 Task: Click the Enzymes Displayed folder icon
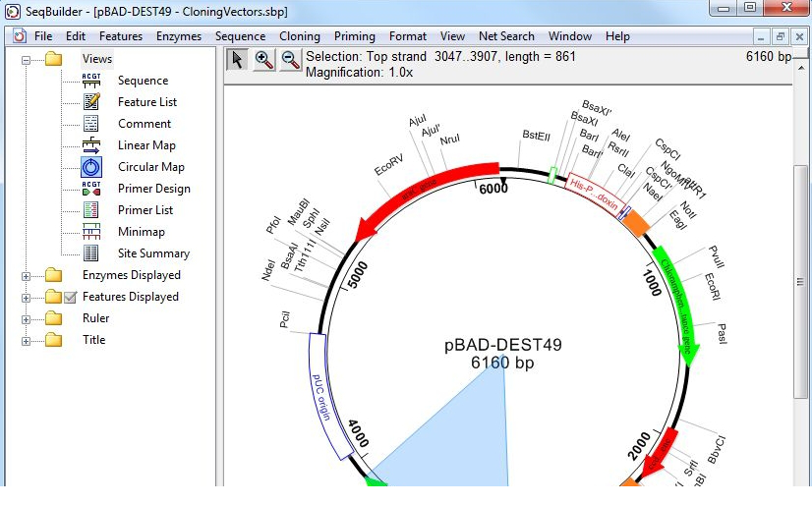click(x=53, y=275)
